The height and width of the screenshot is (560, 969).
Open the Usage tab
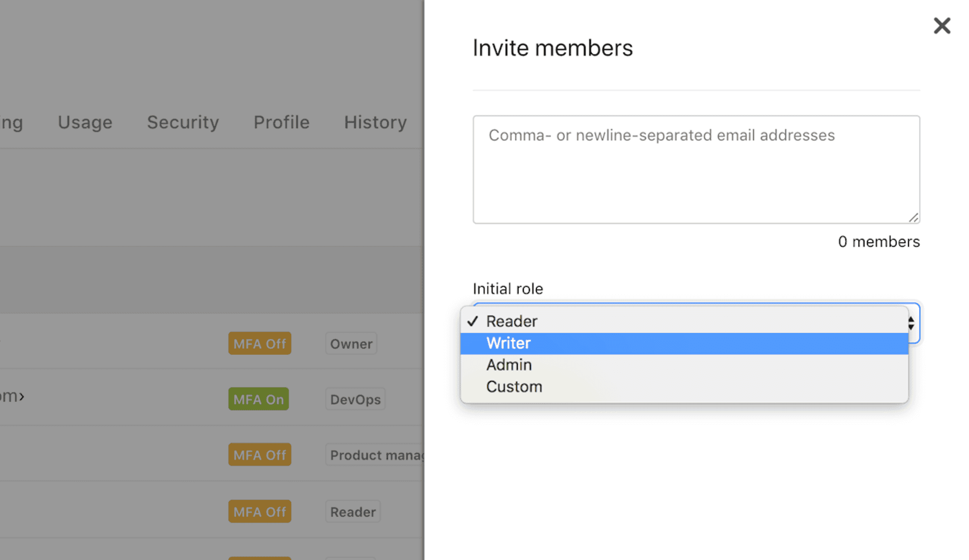click(84, 122)
